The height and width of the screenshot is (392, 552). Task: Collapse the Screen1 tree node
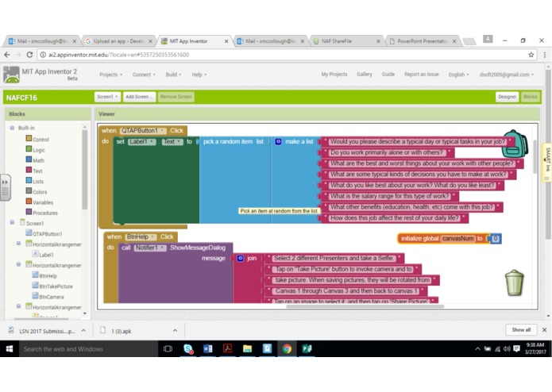(x=12, y=222)
